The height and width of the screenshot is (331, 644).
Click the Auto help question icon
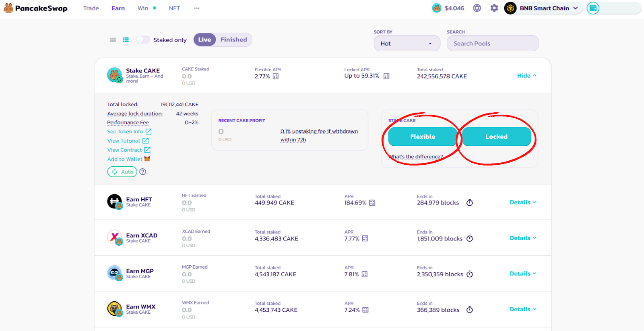143,172
